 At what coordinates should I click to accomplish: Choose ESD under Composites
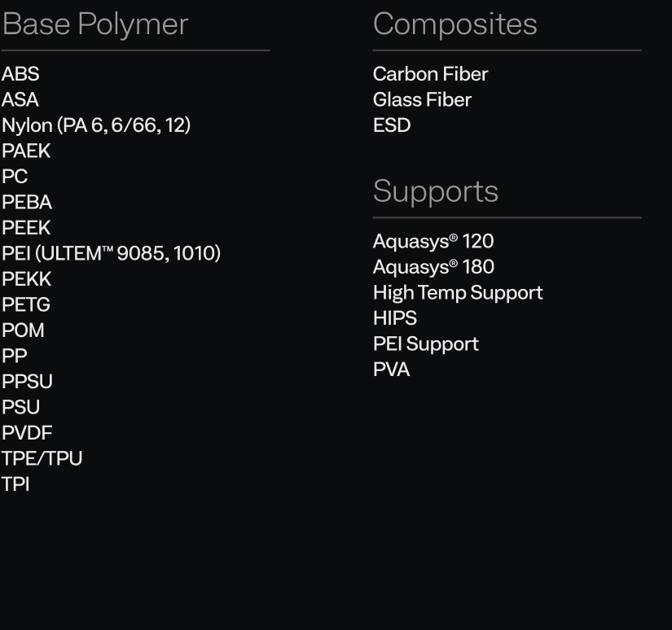[x=392, y=125]
